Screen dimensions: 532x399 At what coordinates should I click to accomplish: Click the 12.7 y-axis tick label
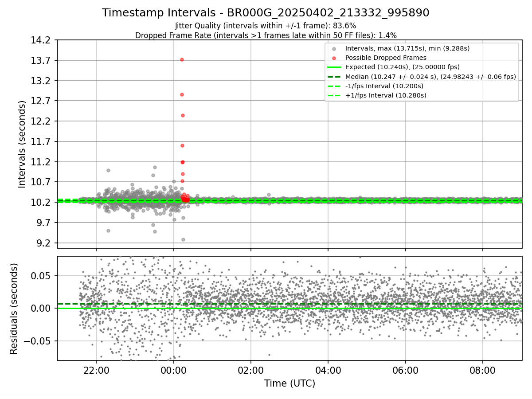[40, 101]
